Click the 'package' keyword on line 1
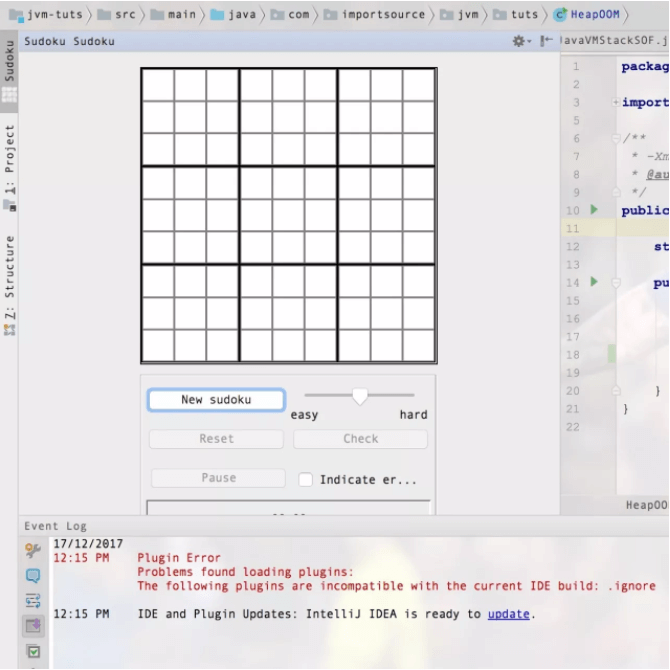Viewport: 670px width, 670px height. (x=644, y=67)
